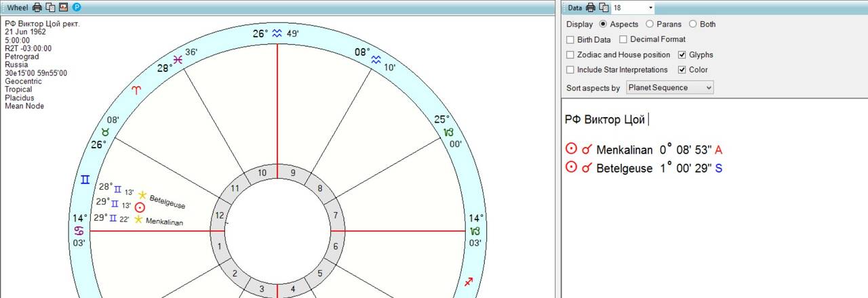
Task: Click the Capricorn glyph at the 14° 03' descendant
Action: click(x=475, y=230)
